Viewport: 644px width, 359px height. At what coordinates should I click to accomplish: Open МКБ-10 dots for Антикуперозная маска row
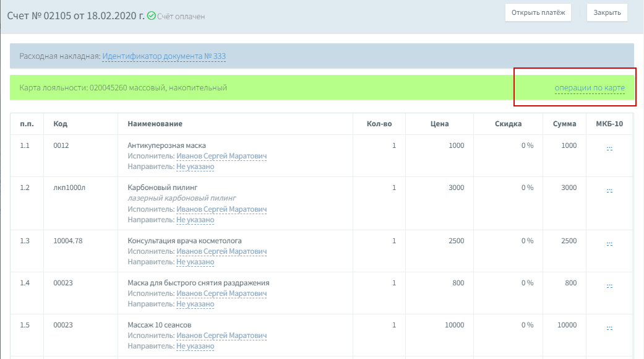tap(609, 148)
